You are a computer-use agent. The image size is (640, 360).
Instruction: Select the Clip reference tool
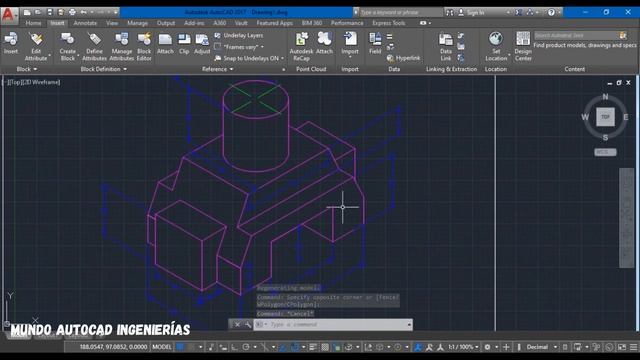[x=184, y=44]
